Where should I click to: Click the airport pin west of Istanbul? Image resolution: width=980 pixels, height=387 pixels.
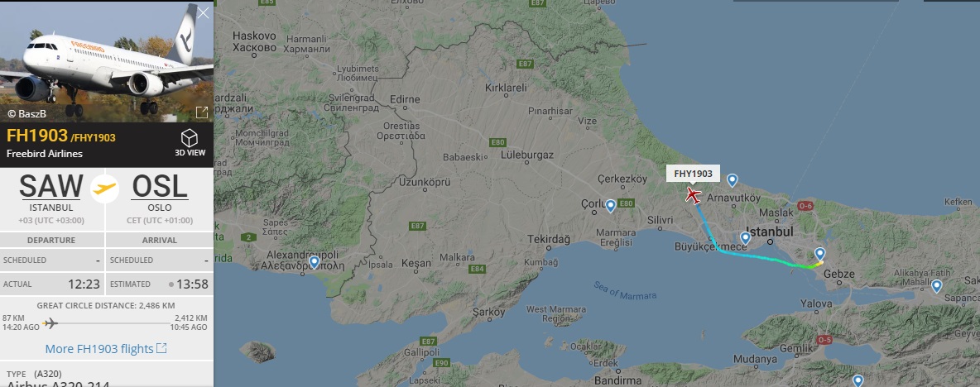(745, 238)
